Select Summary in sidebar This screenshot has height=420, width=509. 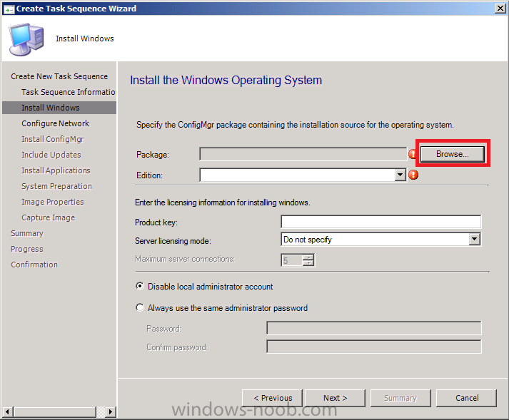[x=27, y=233]
